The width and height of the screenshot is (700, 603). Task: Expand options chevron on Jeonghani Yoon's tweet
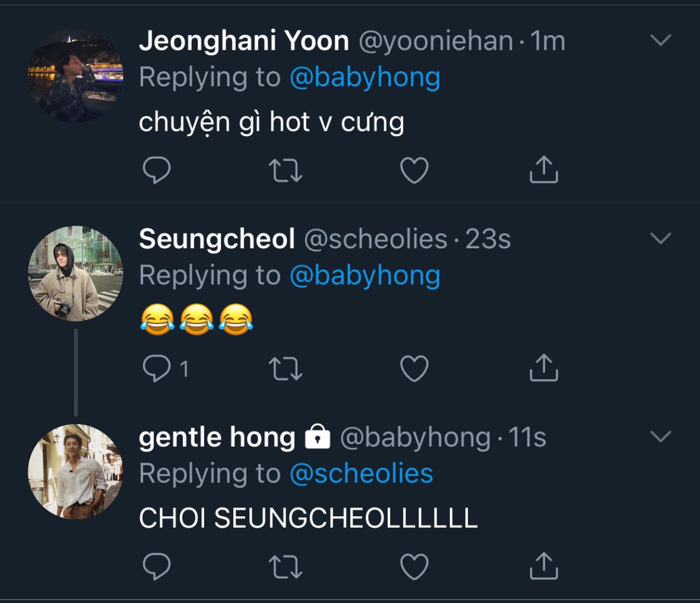pyautogui.click(x=661, y=40)
